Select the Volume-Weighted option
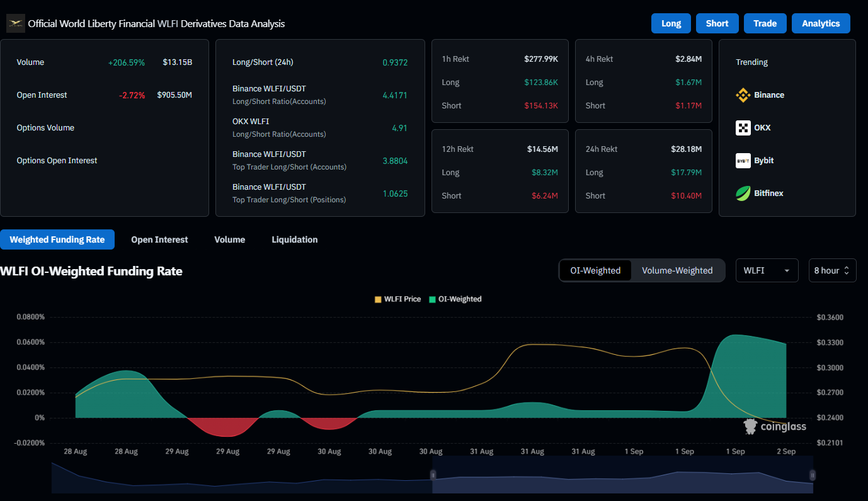The height and width of the screenshot is (501, 868). [677, 270]
